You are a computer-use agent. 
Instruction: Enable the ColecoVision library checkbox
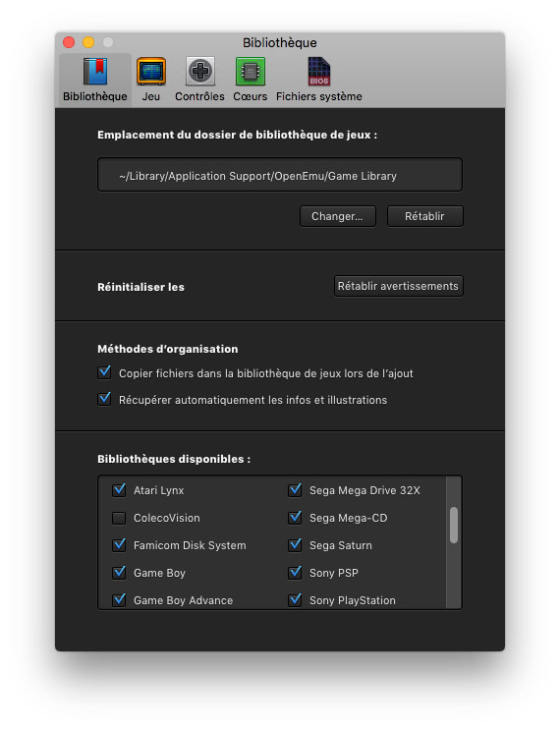[x=119, y=518]
